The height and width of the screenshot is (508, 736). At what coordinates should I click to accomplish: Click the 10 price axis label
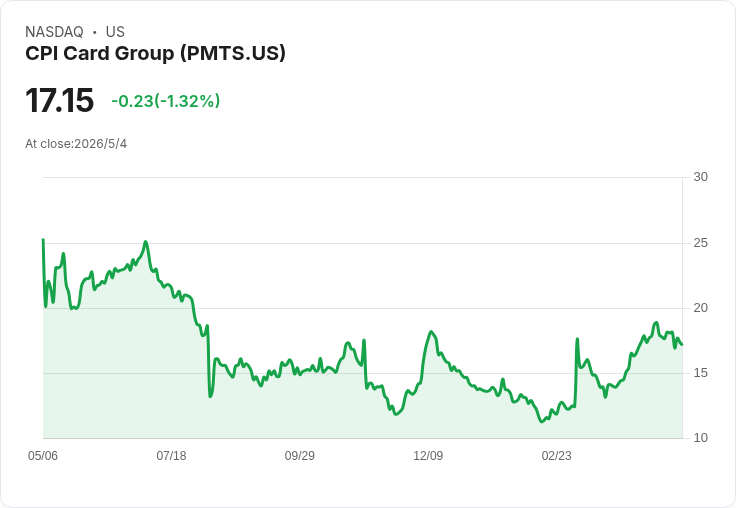[700, 438]
